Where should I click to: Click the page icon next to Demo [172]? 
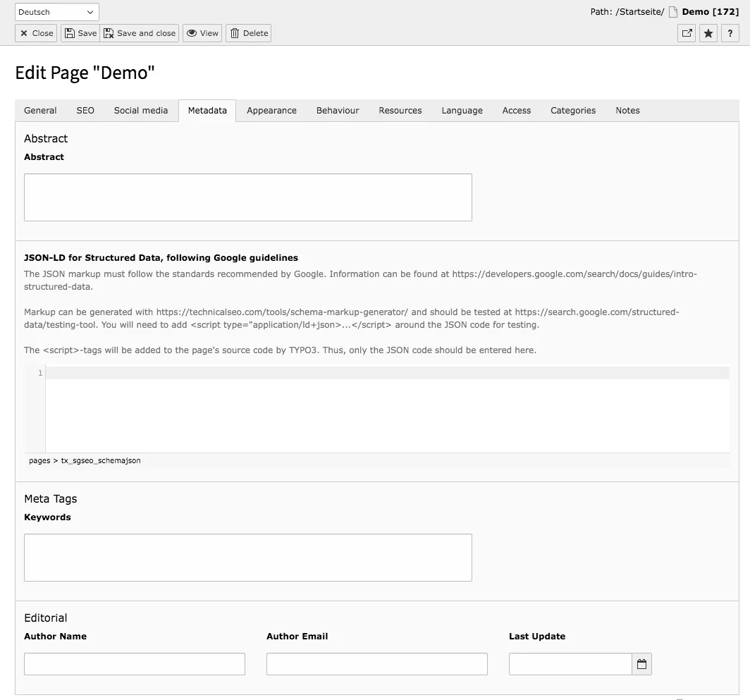point(673,11)
